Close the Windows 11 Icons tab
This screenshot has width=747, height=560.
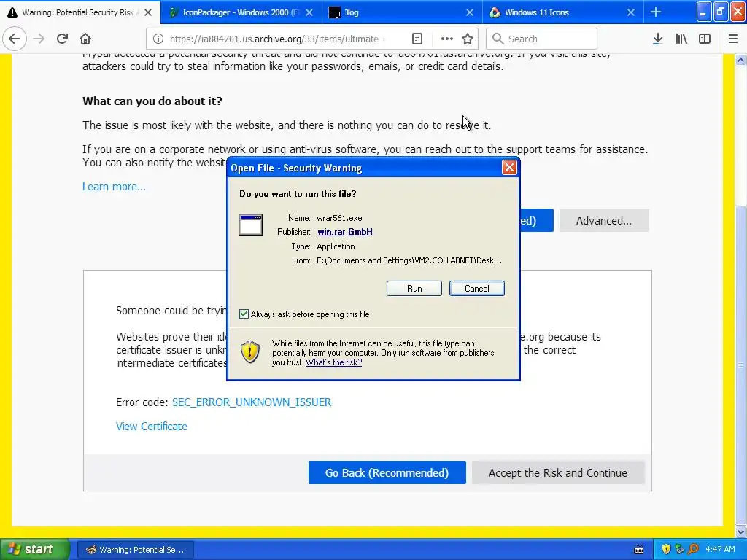click(x=631, y=12)
